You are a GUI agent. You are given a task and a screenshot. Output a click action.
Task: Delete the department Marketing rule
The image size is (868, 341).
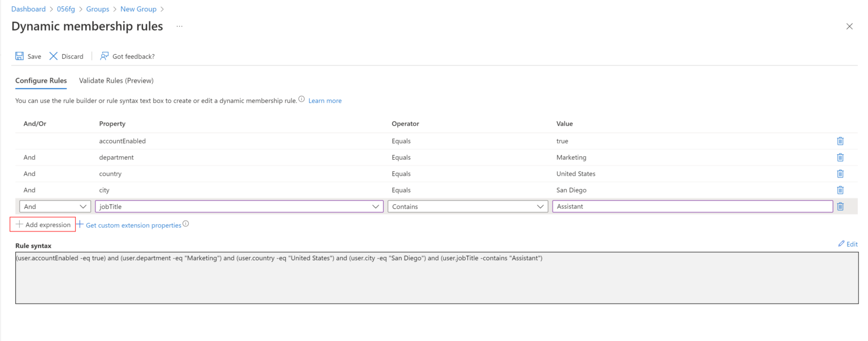point(840,157)
